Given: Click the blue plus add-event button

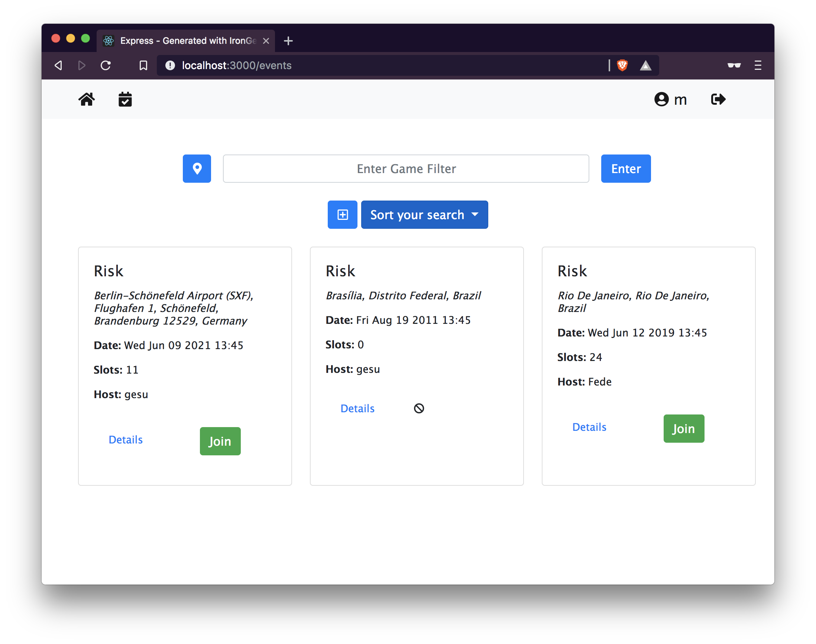Looking at the screenshot, I should tap(343, 215).
